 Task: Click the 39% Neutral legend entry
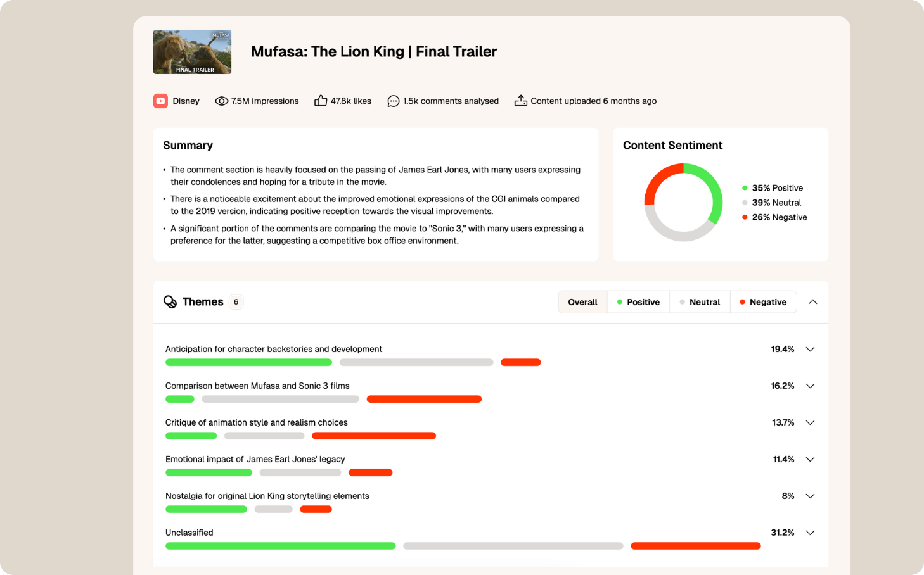click(772, 203)
